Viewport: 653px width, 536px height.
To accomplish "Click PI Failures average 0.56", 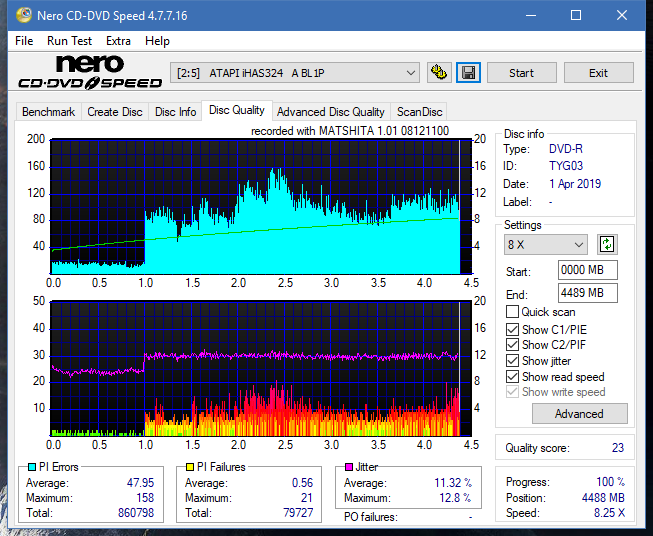I will [302, 483].
